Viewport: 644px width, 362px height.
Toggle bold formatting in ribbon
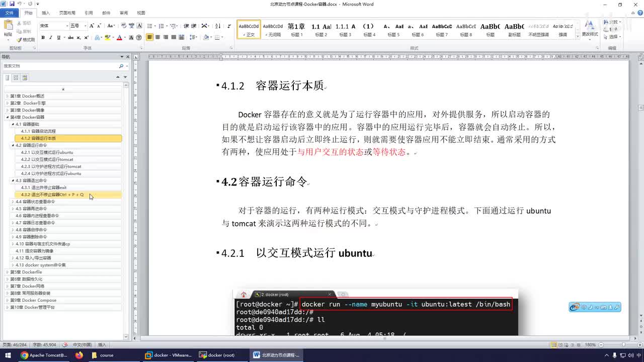click(43, 37)
